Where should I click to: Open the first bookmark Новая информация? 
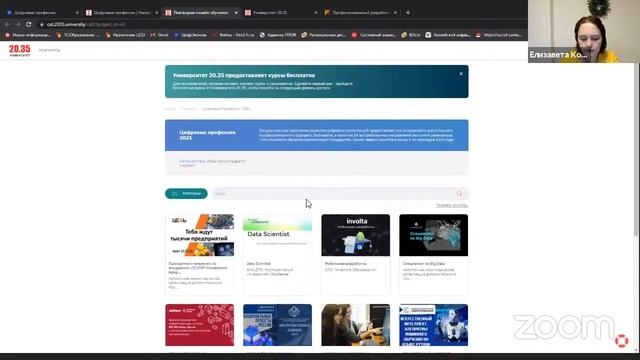[x=28, y=35]
